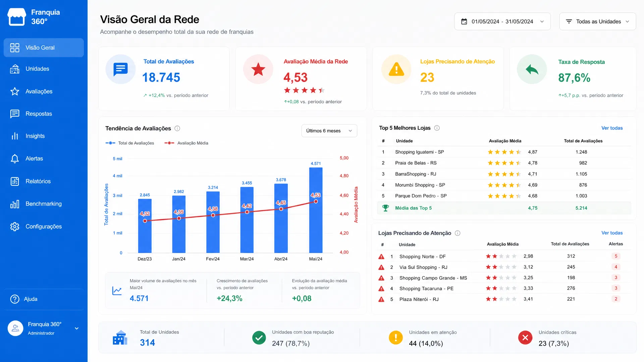644x362 pixels.
Task: Click the warning icon for Shopping Norte - DF
Action: coord(381,256)
